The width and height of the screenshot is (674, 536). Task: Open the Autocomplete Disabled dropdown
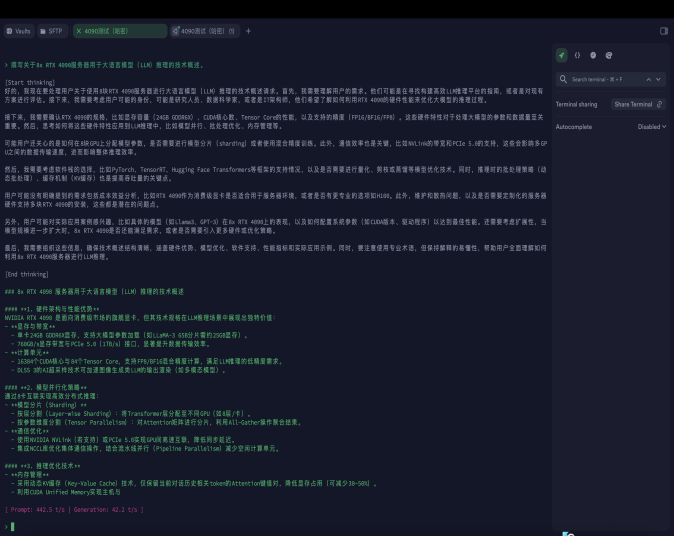coord(652,127)
